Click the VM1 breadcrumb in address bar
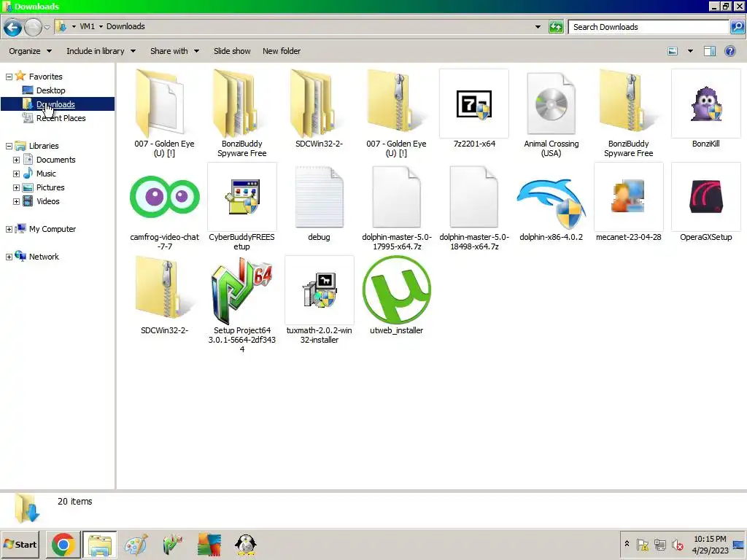Image resolution: width=747 pixels, height=560 pixels. 88,27
